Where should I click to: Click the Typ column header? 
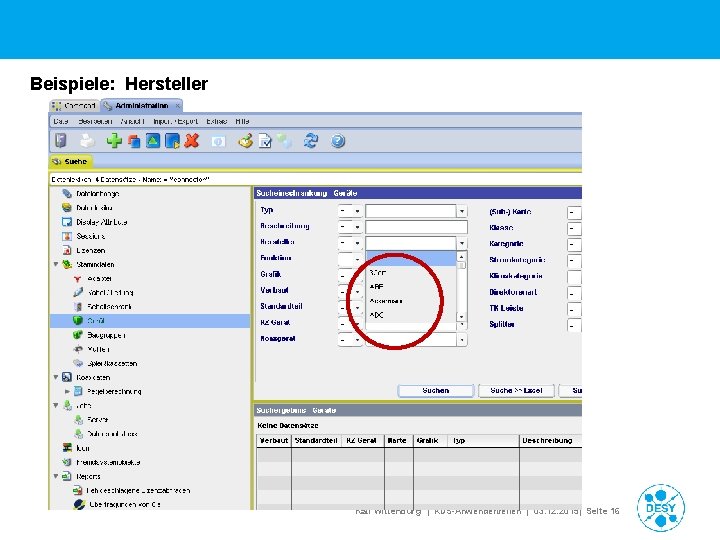pyautogui.click(x=484, y=440)
